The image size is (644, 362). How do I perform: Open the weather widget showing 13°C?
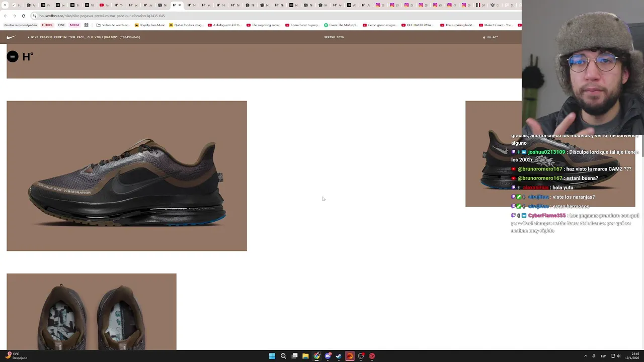tap(17, 356)
